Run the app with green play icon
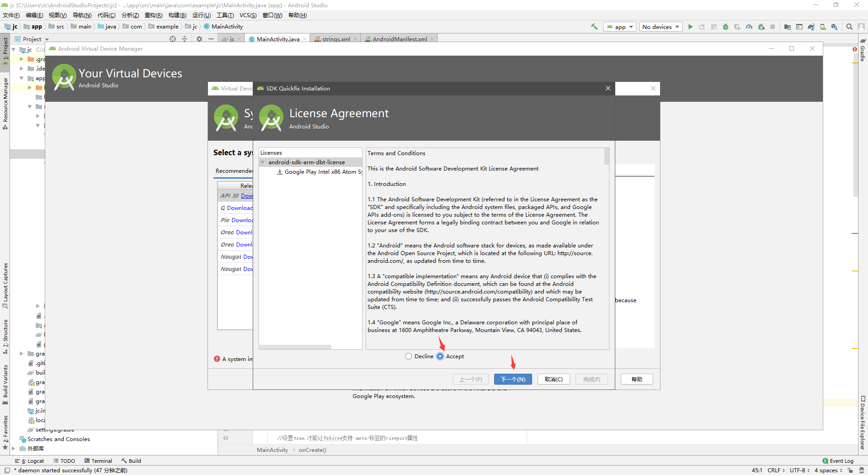Screen dimensions: 868x475 coord(690,27)
